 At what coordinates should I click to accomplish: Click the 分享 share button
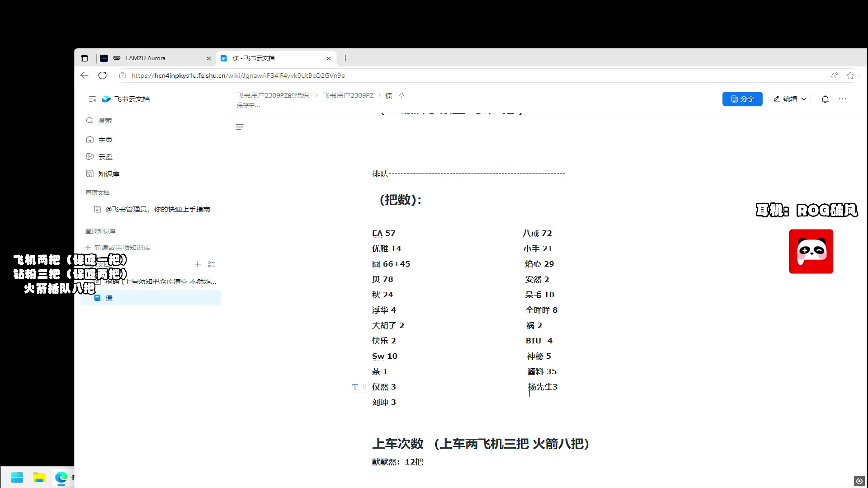coord(742,99)
